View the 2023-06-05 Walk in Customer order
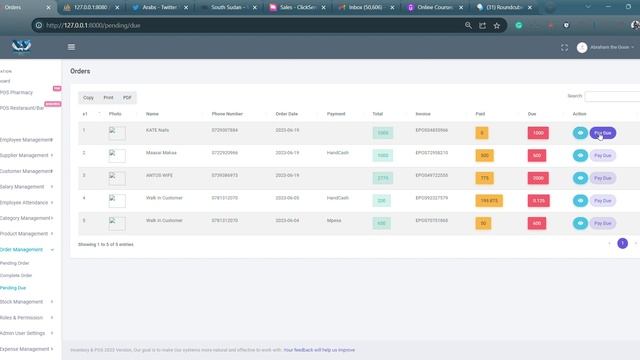 coord(580,200)
